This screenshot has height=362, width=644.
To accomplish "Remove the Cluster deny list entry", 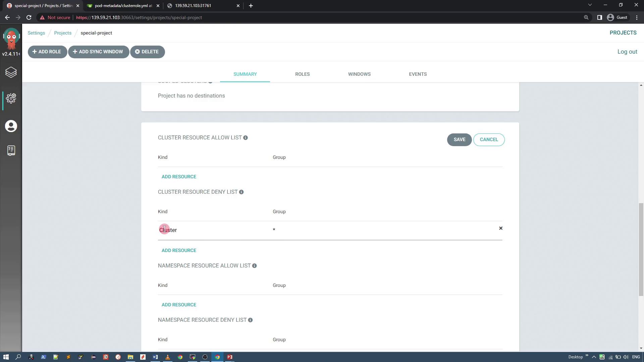I will (501, 228).
